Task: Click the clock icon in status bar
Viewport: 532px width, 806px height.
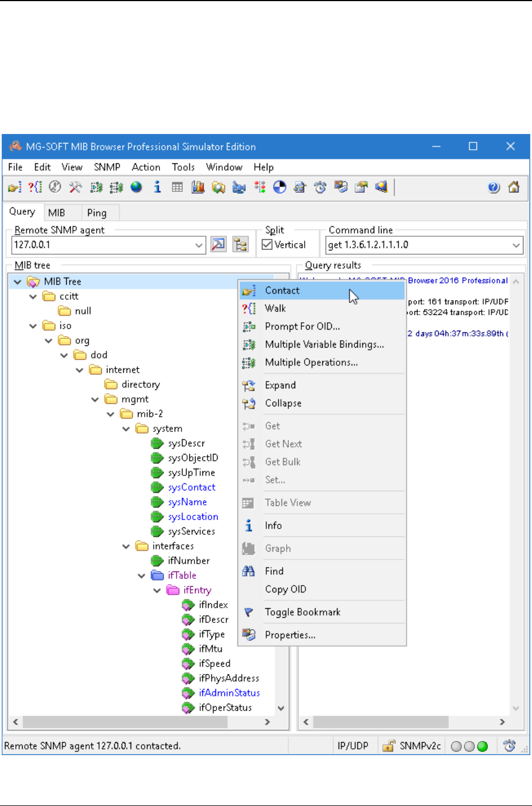Action: click(509, 746)
